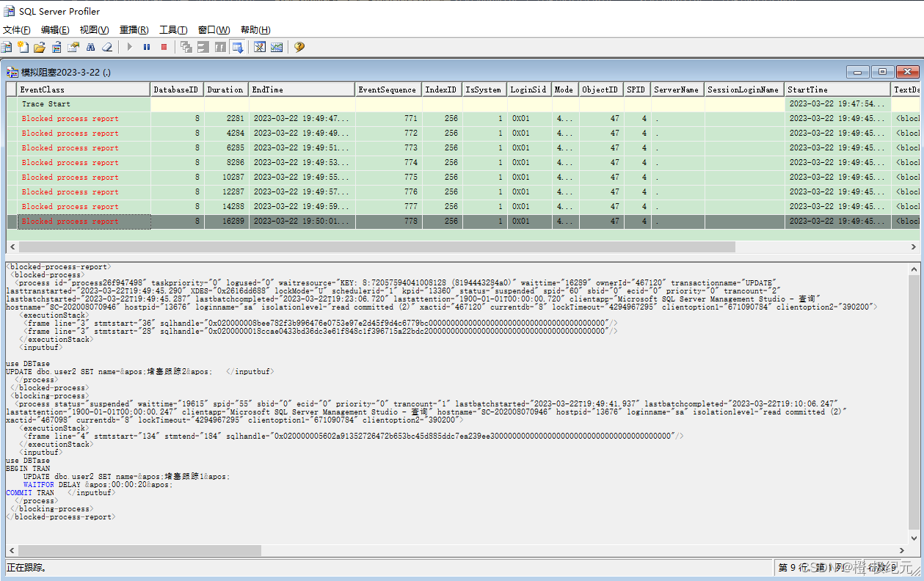Launch Performance Monitor from the toolbar

pos(277,47)
